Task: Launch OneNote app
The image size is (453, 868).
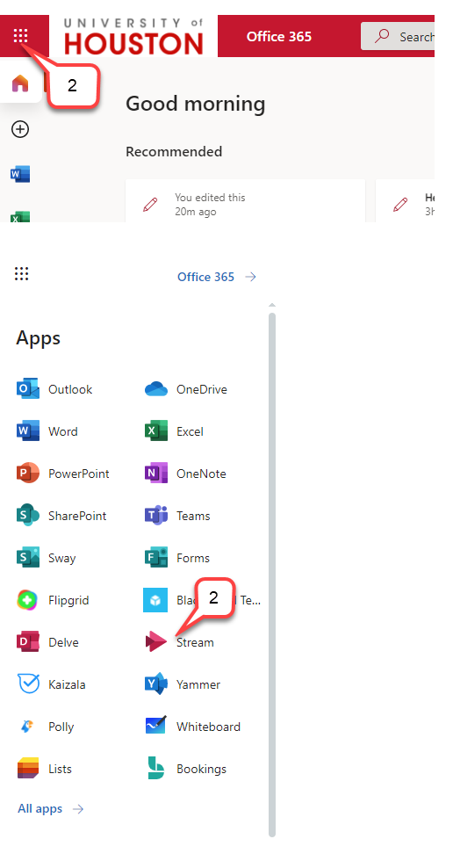Action: (185, 474)
